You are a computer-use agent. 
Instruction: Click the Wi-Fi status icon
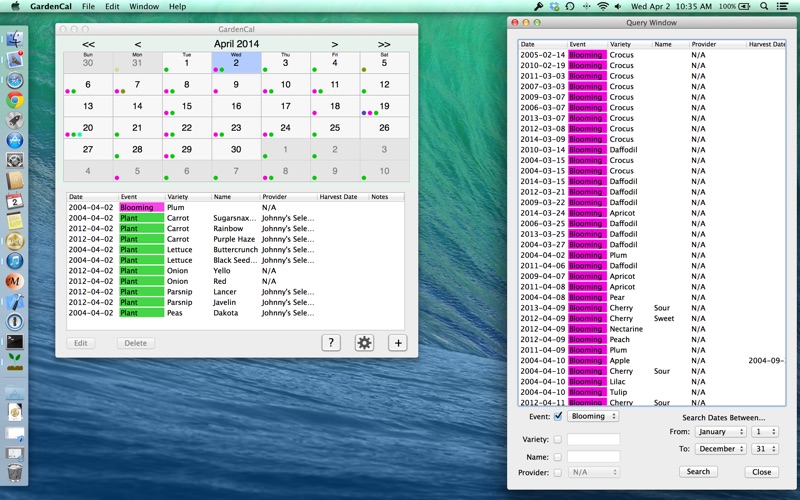(x=603, y=6)
